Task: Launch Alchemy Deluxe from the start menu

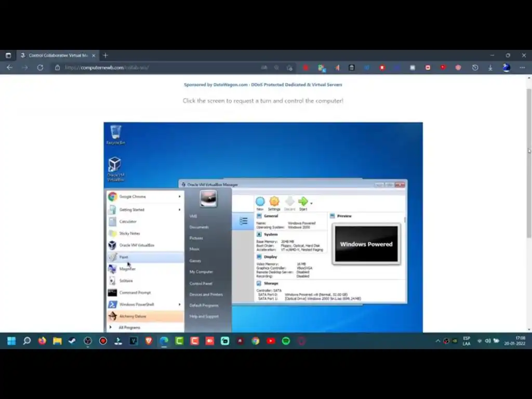Action: coord(145,316)
